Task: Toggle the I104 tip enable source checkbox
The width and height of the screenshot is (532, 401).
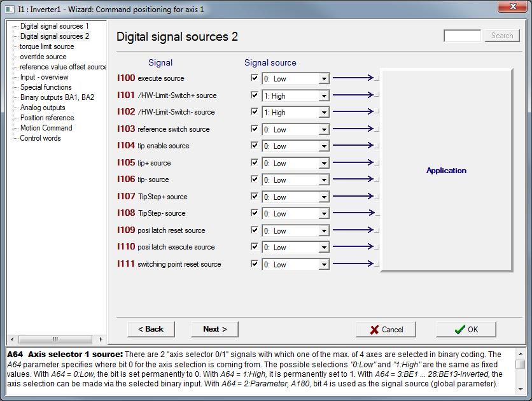Action: [x=254, y=146]
